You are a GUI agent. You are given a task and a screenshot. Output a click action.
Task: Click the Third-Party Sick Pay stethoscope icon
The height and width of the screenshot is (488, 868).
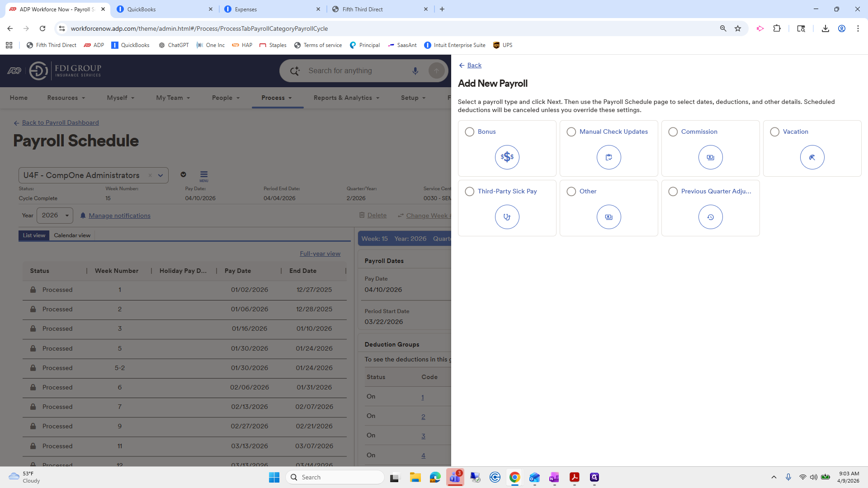point(507,217)
